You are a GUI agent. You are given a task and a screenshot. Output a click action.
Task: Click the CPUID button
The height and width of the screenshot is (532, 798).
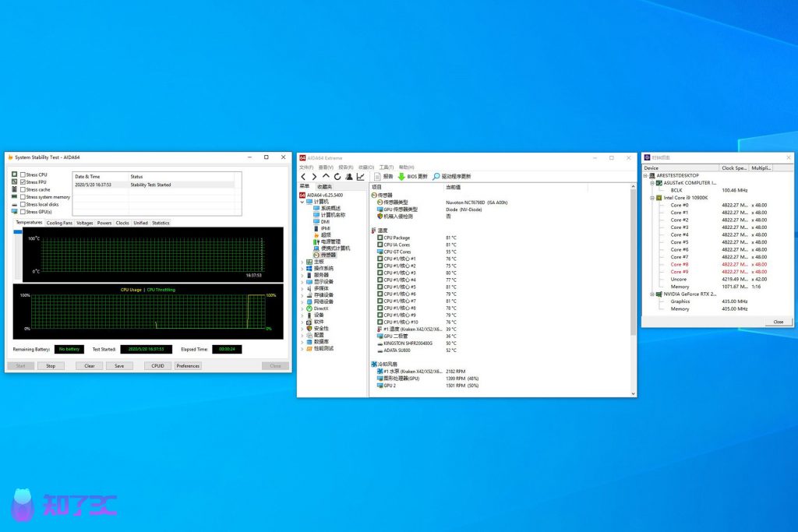pos(157,365)
